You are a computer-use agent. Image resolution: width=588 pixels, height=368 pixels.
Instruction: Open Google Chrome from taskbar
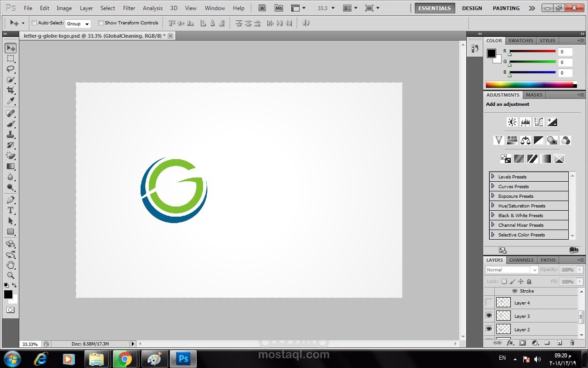[124, 359]
